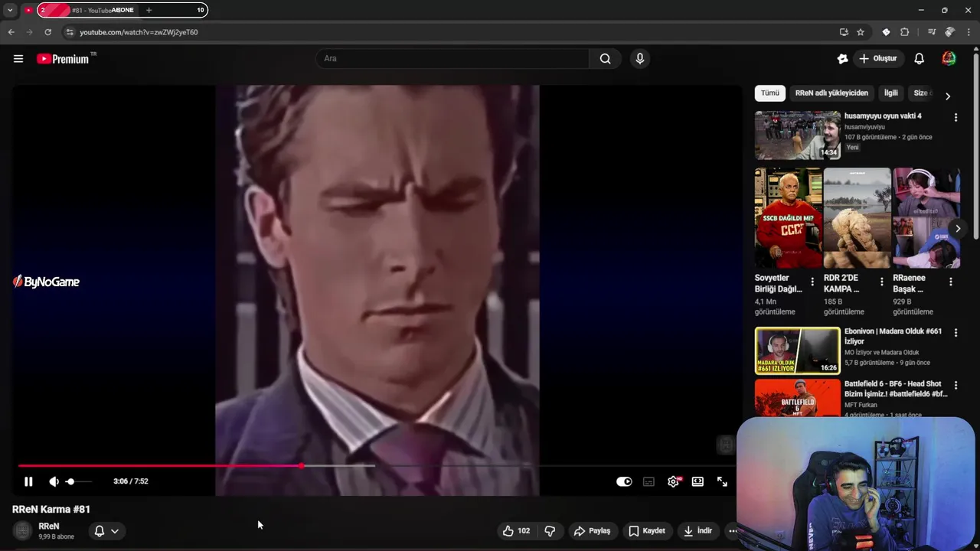This screenshot has width=980, height=551.
Task: Show next shorts with shelf arrow
Action: (x=957, y=229)
